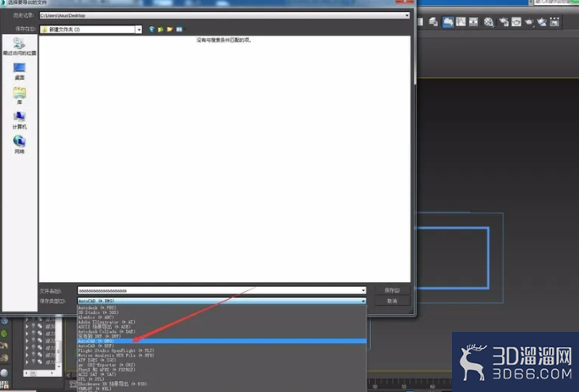Select 3D Studio (*.3DS) format
579x392 pixels.
(x=222, y=312)
